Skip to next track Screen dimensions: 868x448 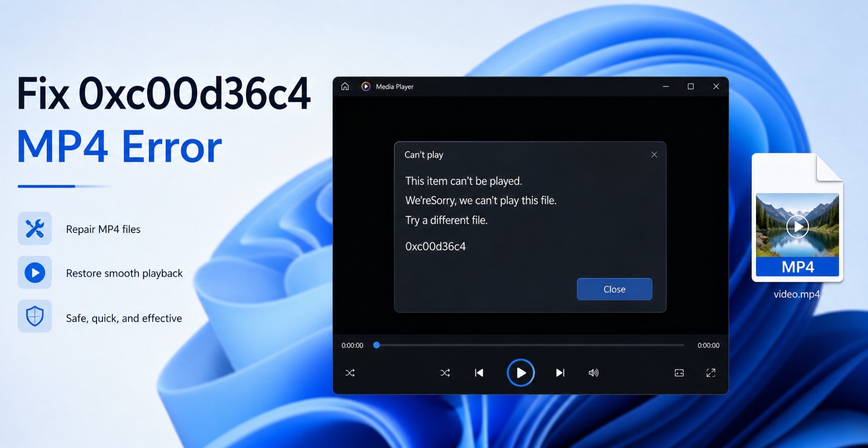point(560,372)
